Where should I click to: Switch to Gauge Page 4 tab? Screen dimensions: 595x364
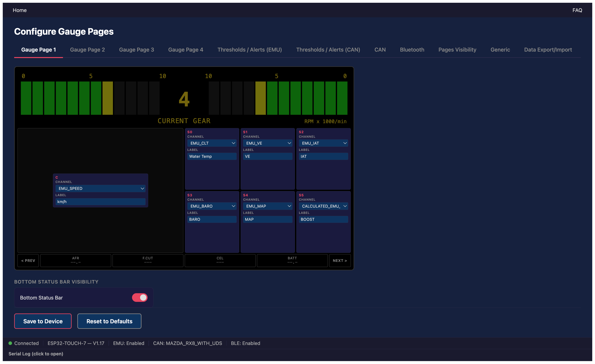tap(186, 50)
